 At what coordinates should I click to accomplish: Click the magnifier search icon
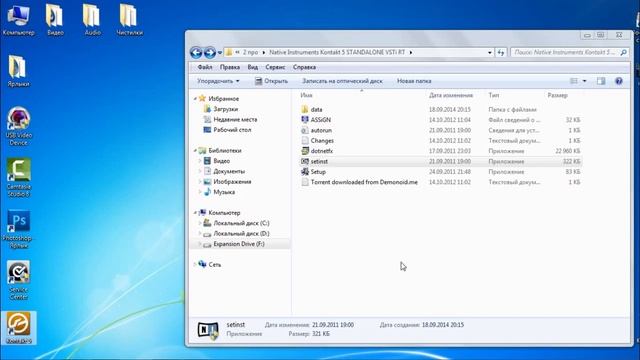click(623, 52)
